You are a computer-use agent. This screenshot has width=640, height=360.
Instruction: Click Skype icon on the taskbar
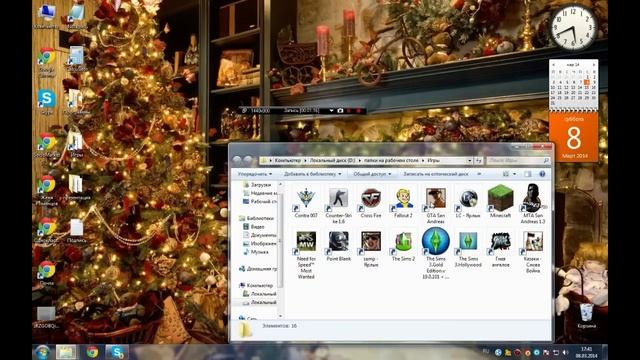(x=117, y=352)
